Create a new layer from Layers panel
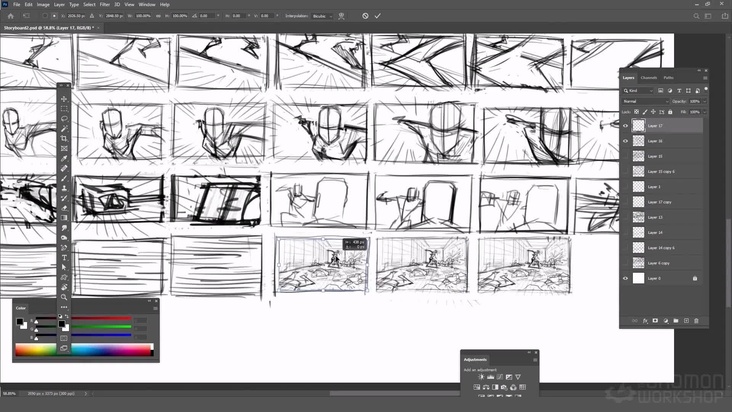Image resolution: width=732 pixels, height=412 pixels. (686, 321)
